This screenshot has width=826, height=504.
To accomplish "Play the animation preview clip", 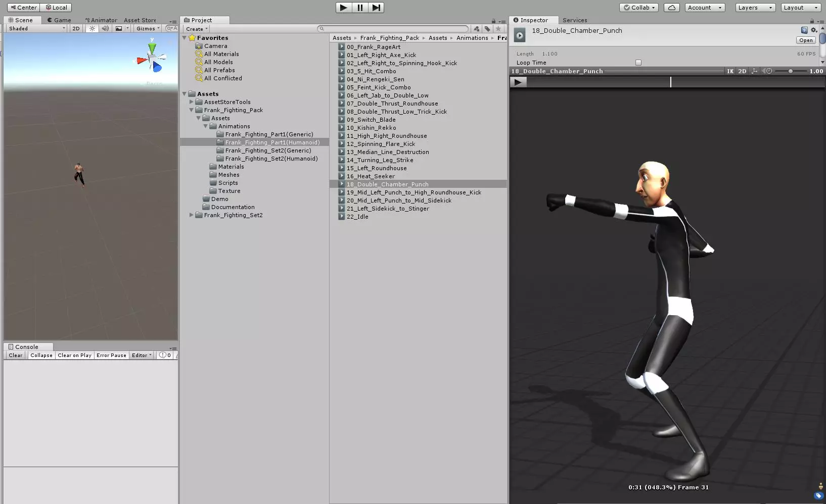I will (x=518, y=82).
